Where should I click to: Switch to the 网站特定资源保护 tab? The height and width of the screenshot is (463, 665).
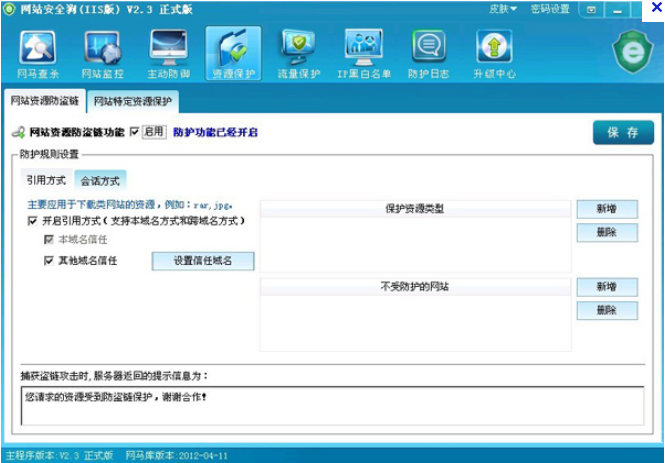click(x=133, y=101)
